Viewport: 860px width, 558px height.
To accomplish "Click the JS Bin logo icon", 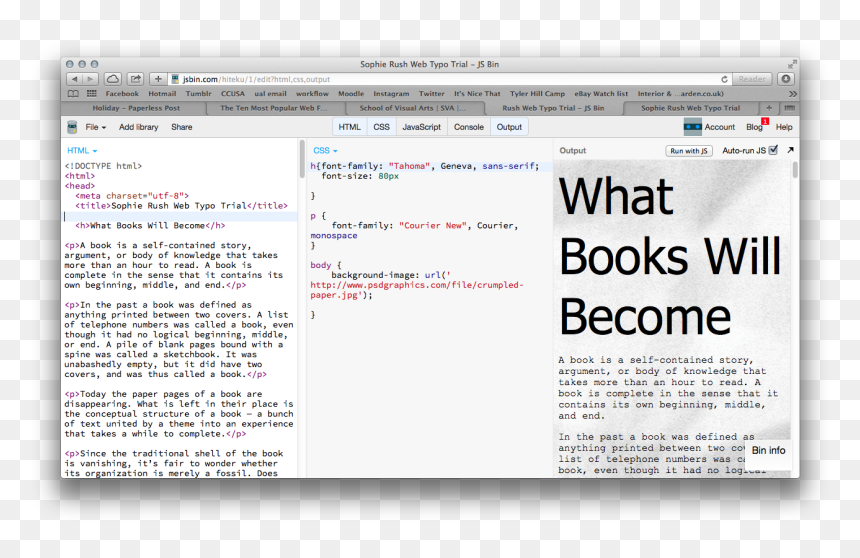I will [x=72, y=127].
